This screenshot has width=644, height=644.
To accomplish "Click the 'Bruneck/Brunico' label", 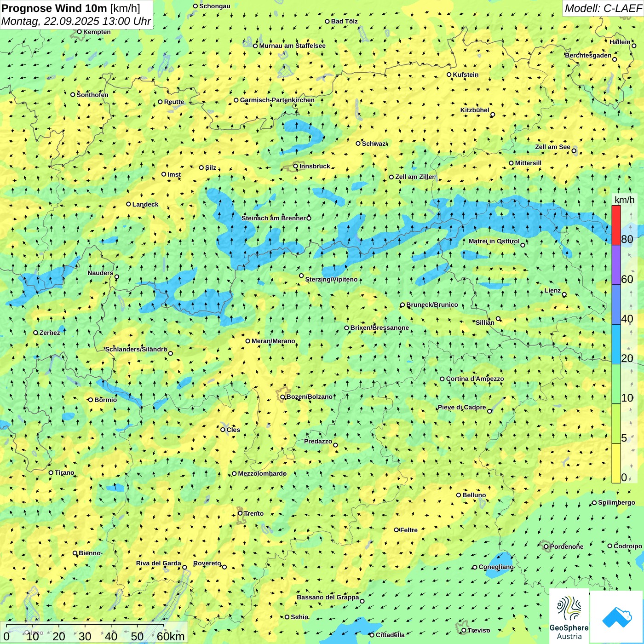I will (x=432, y=305).
